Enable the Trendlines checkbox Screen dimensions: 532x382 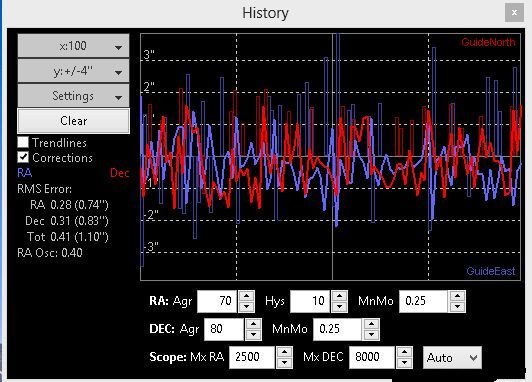click(x=23, y=142)
